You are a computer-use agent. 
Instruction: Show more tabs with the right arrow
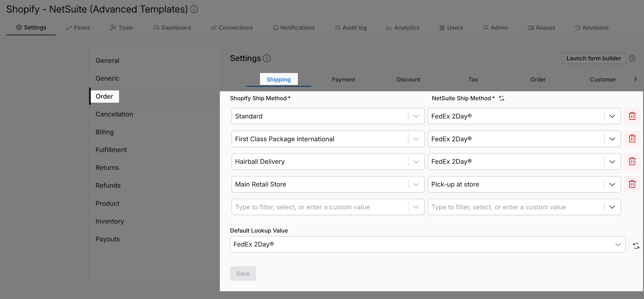(636, 79)
